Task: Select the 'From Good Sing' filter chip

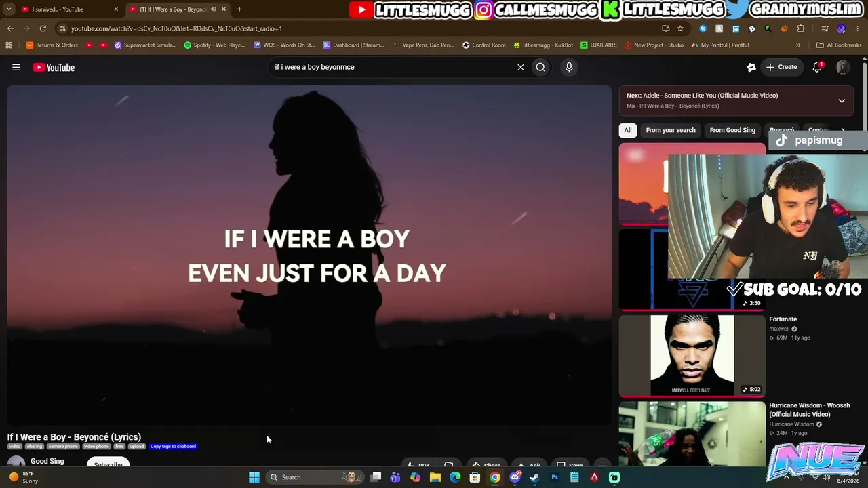Action: click(x=732, y=130)
